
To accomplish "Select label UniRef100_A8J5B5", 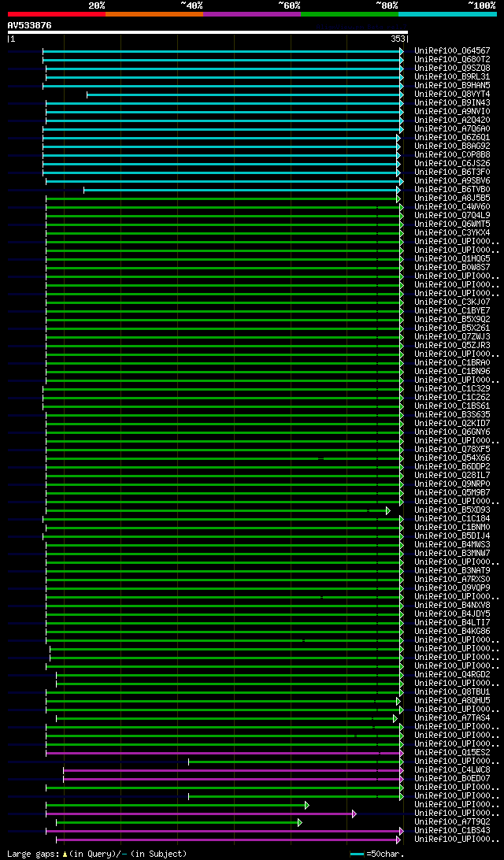I will tap(453, 198).
